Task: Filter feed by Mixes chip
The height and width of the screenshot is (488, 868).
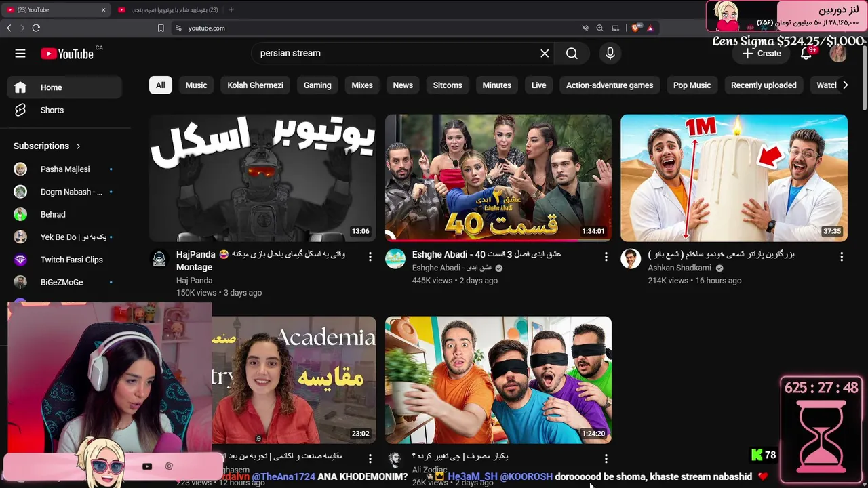Action: point(362,85)
